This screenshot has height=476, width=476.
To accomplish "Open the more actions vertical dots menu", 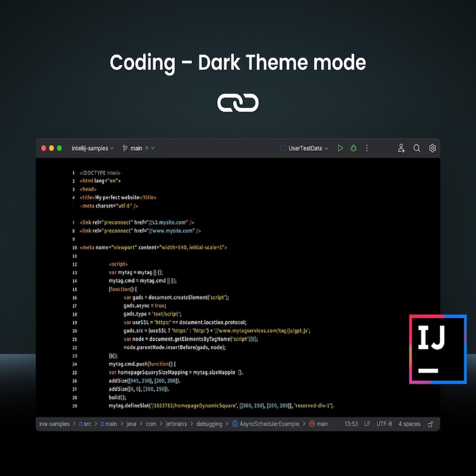I will coord(367,148).
